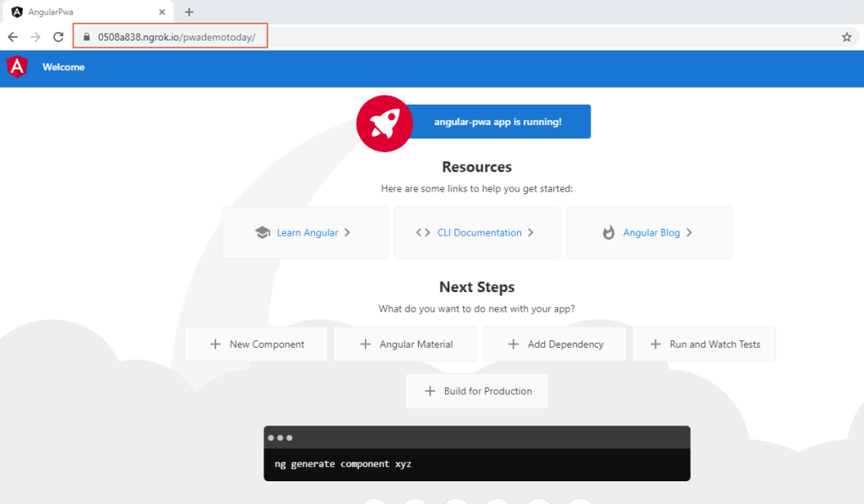This screenshot has height=504, width=864.
Task: Click the ngrok URL address bar
Action: click(x=177, y=37)
